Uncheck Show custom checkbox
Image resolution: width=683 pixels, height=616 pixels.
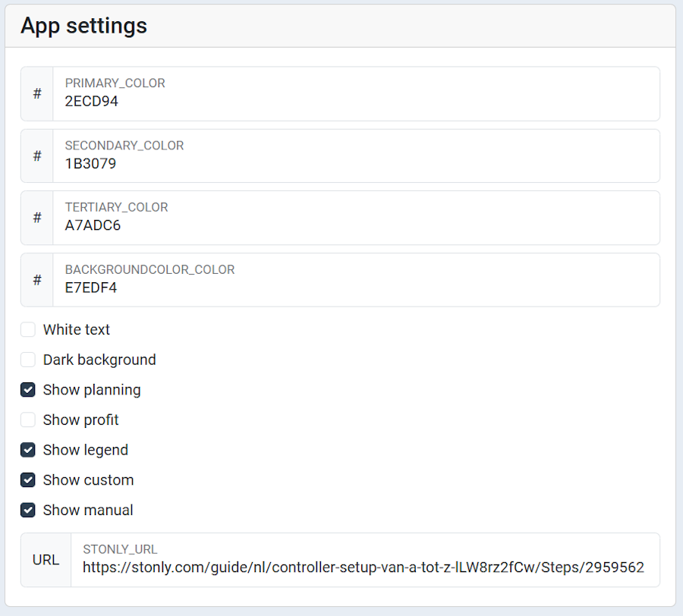pos(28,480)
